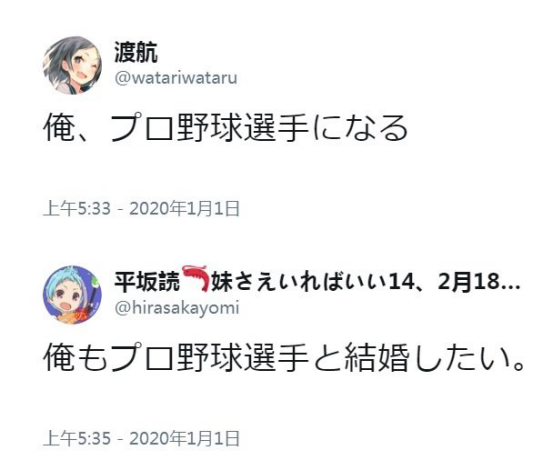Click the blue-haired avatar of hirasakayomi
Viewport: 554px width, 461px height.
(72, 295)
